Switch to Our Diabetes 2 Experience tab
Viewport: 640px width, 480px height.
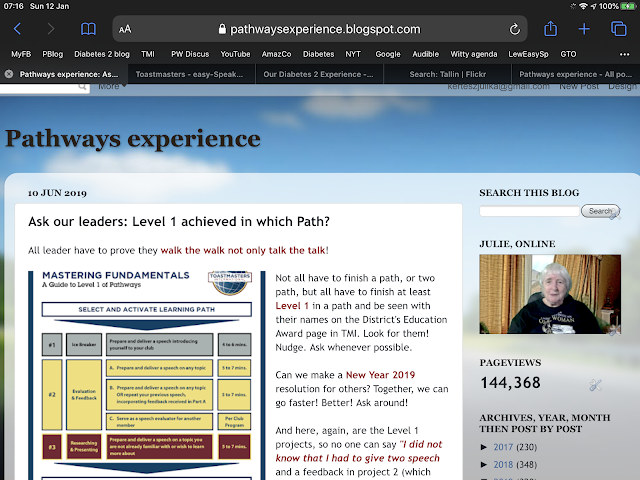(x=320, y=74)
